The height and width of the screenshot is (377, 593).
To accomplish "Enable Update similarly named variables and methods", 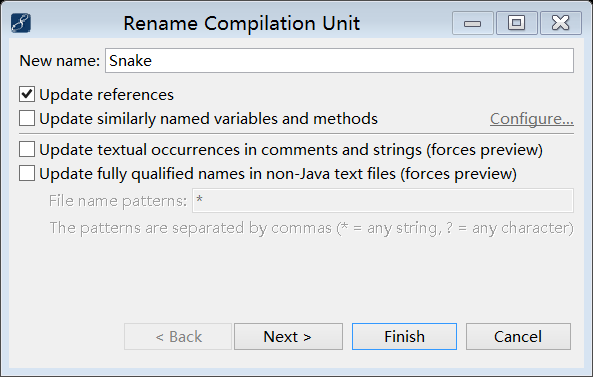I will click(x=27, y=118).
